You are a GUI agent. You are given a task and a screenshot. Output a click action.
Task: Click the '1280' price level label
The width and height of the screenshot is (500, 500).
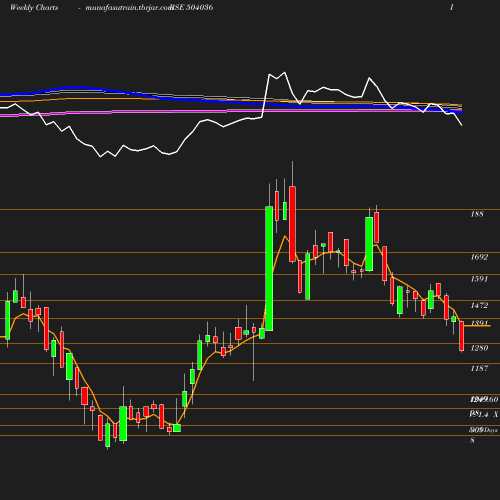479,348
